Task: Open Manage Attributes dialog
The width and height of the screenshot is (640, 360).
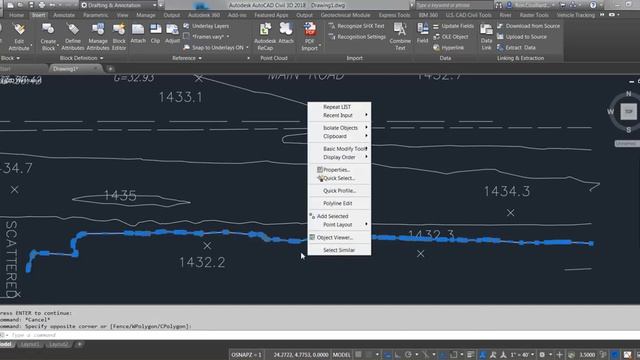Action: point(98,37)
